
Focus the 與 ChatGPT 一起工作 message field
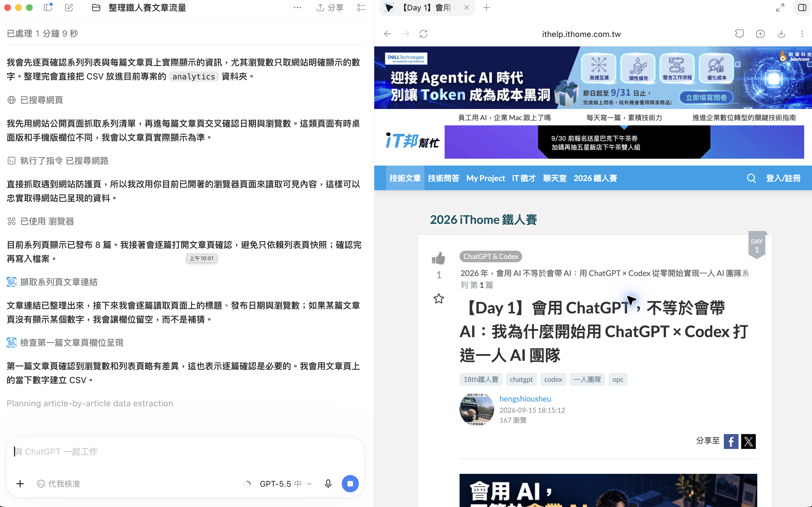185,452
